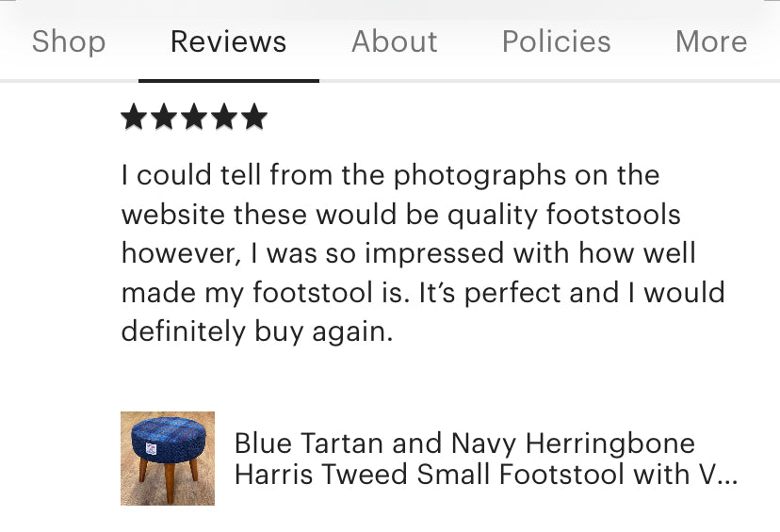The width and height of the screenshot is (780, 532).
Task: Open Blue Tartan and Navy Herringbone listing link
Action: click(464, 443)
